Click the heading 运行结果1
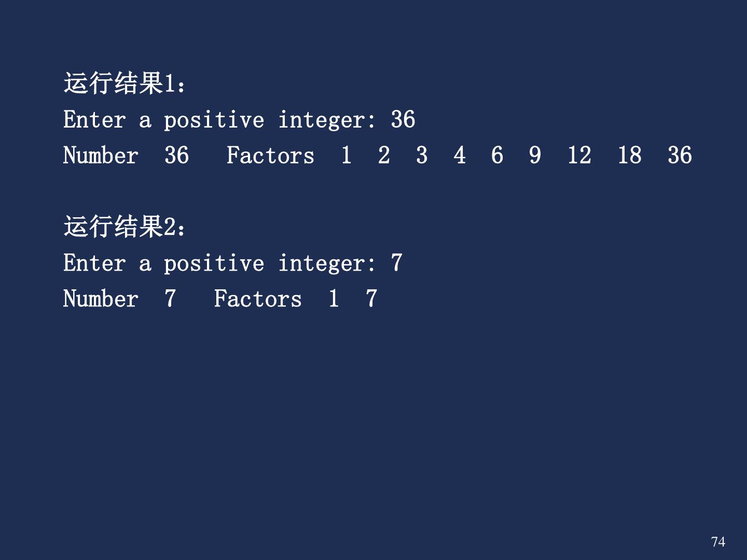Viewport: 747px width, 560px height. 124,83
